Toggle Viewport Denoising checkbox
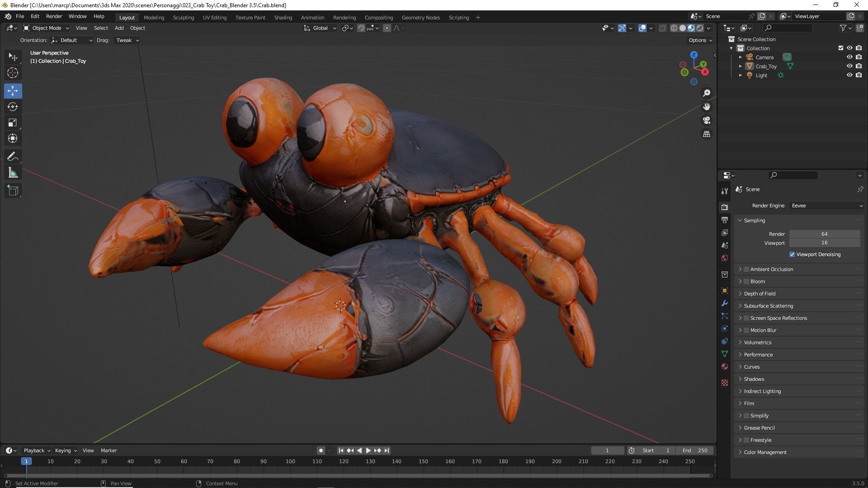 [x=792, y=254]
